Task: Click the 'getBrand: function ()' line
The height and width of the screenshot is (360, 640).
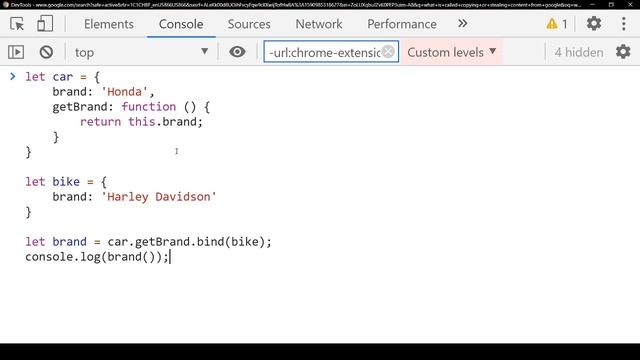Action: click(131, 107)
